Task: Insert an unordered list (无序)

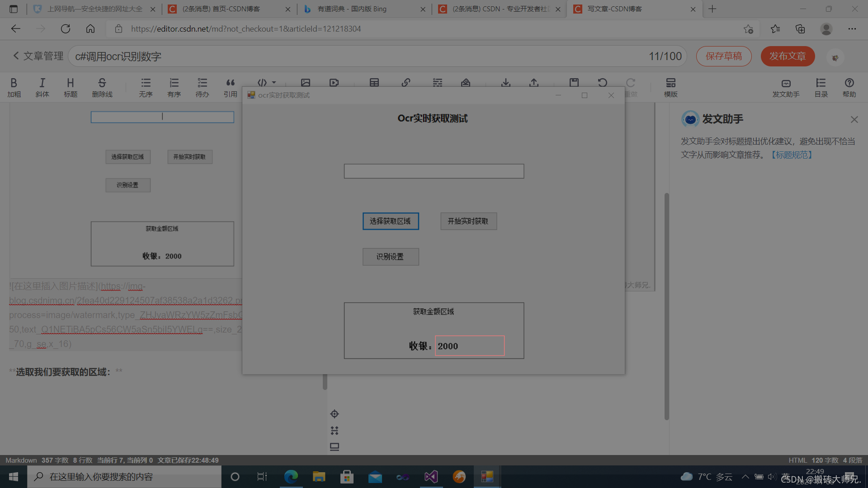Action: tap(146, 87)
